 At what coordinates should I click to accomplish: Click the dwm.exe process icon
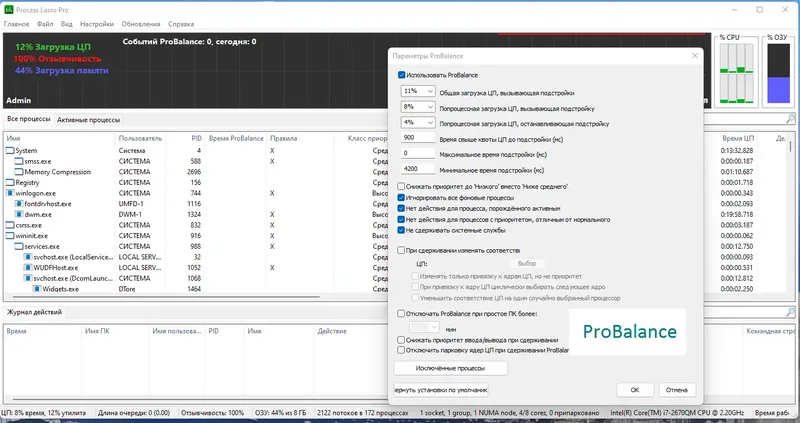click(19, 214)
